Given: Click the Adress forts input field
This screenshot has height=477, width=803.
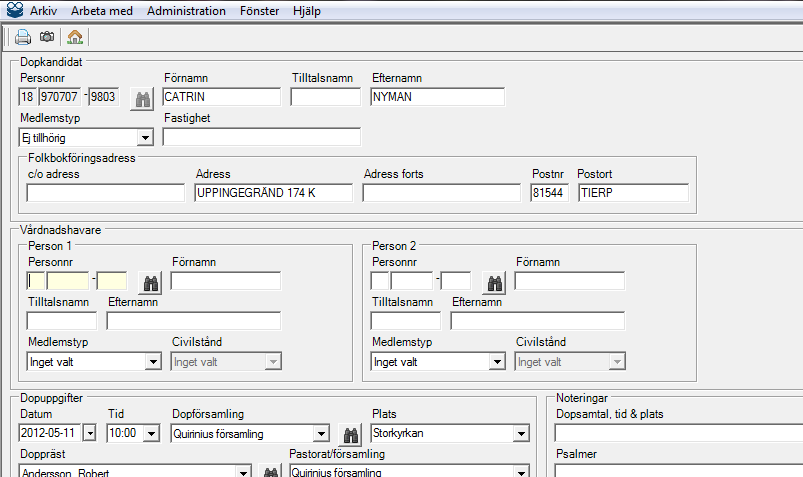Looking at the screenshot, I should coord(441,193).
